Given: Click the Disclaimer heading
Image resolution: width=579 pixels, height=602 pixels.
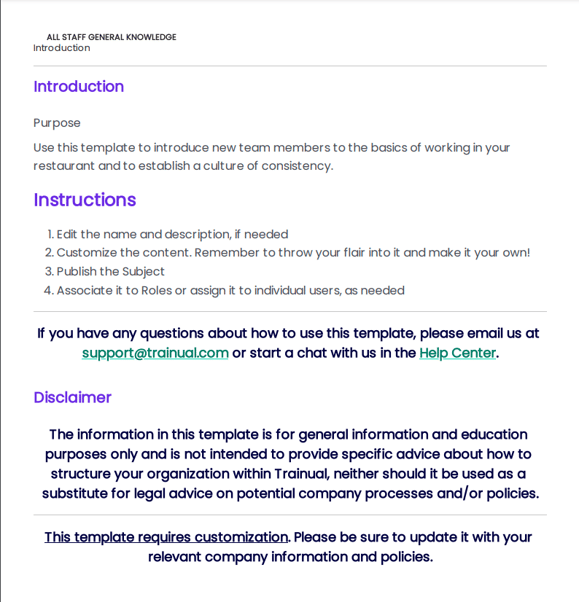Looking at the screenshot, I should pos(72,397).
